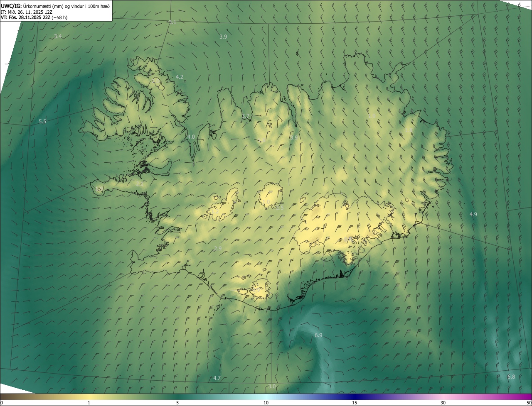Image resolution: width=532 pixels, height=406 pixels.
Task: Click the 15 tick on the color scale
Action: (x=355, y=403)
